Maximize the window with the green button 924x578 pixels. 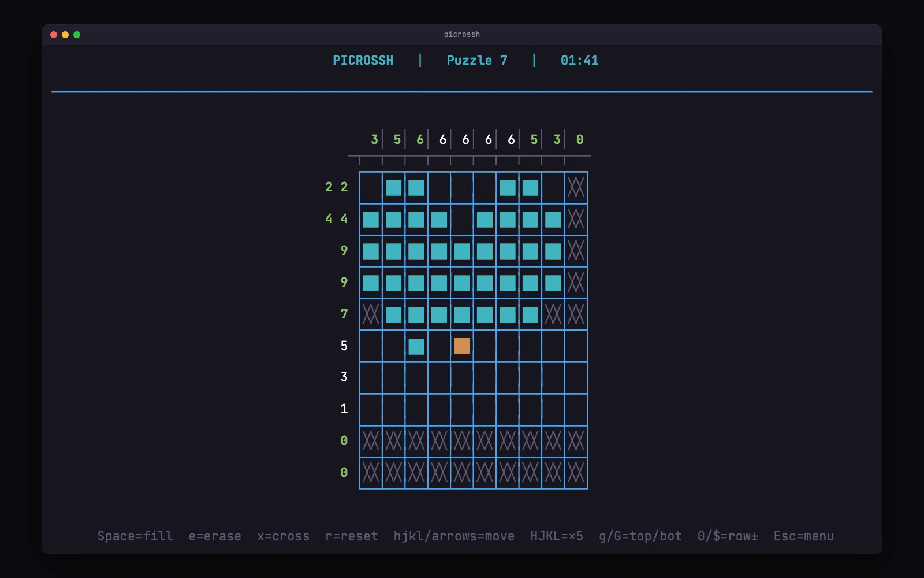(77, 35)
